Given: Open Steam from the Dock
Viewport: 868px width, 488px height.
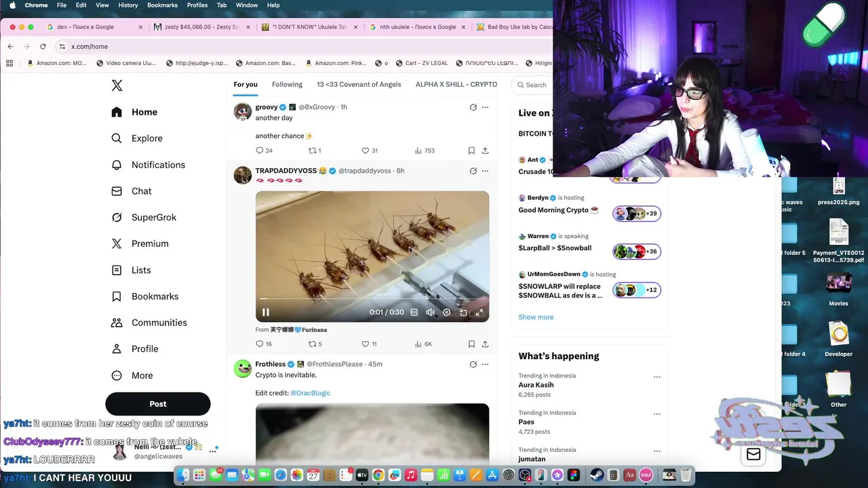Looking at the screenshot, I should coord(597,475).
